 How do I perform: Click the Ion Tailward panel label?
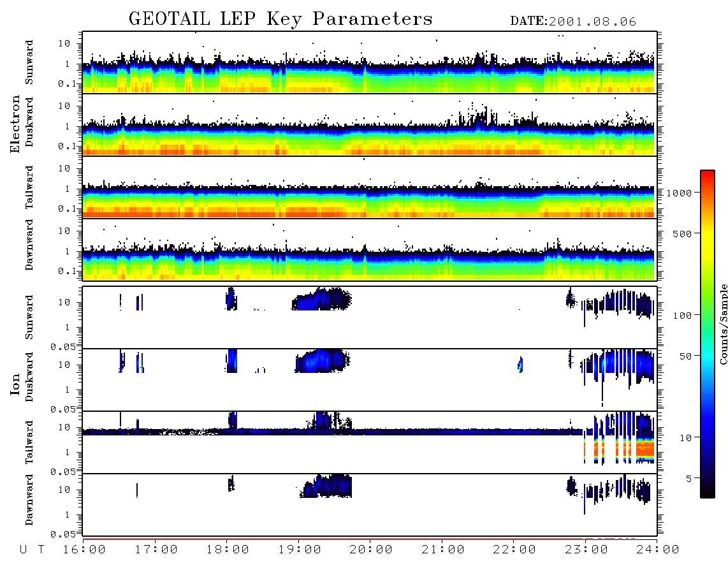coord(29,442)
